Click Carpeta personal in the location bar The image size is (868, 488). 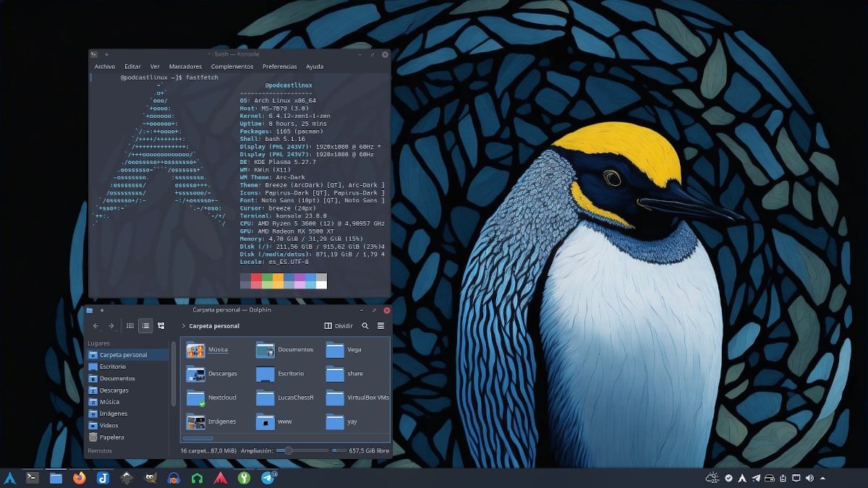click(214, 326)
